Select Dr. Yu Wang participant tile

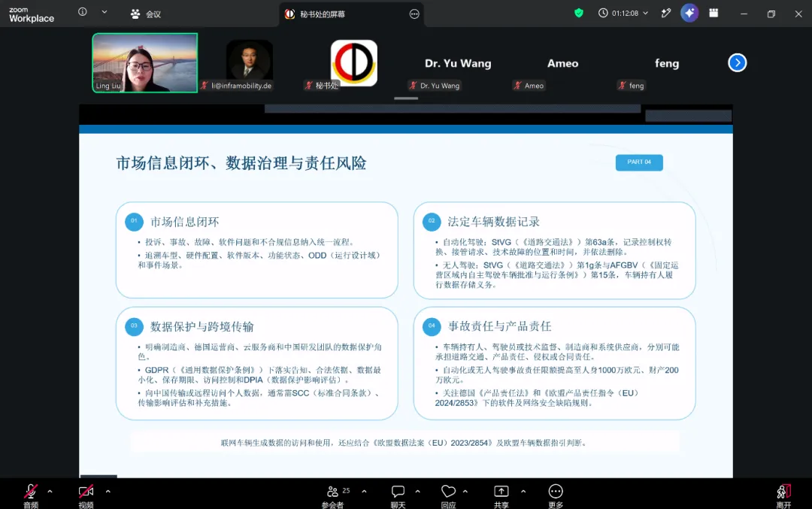point(458,63)
